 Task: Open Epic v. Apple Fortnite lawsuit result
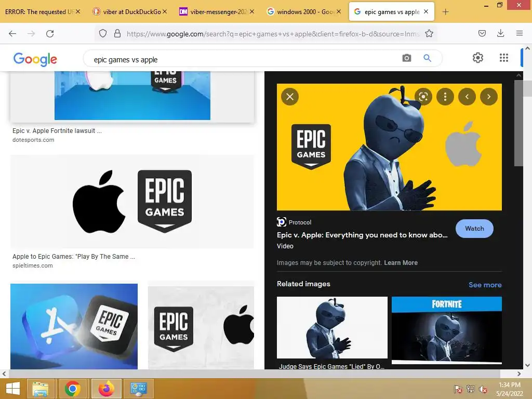[57, 130]
